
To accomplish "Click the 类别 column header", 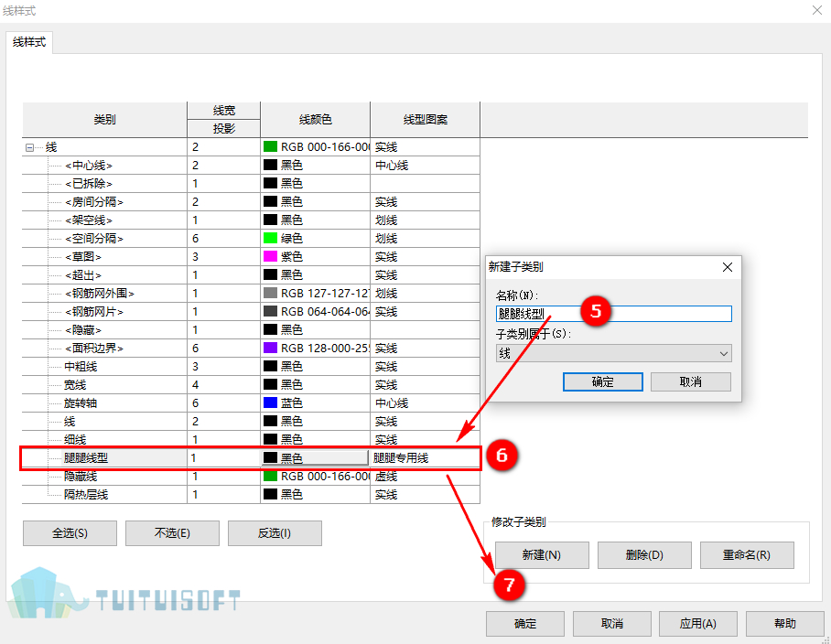I will tap(104, 120).
